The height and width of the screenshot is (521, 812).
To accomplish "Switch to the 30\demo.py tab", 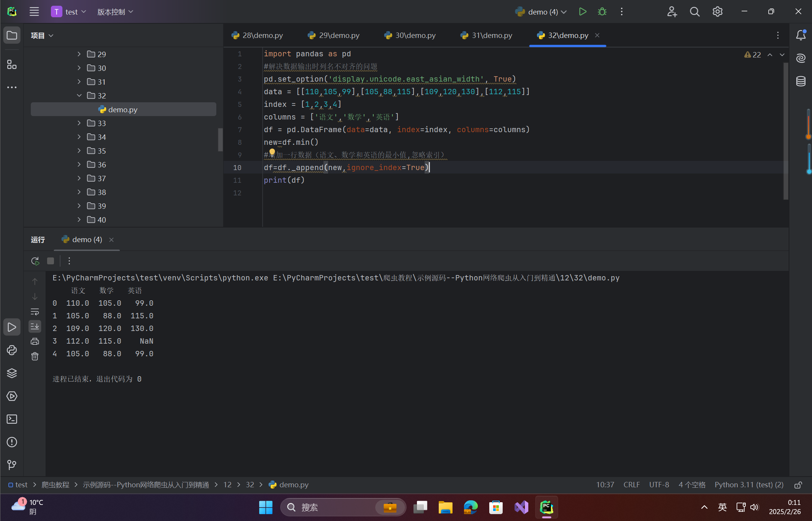I will [x=410, y=35].
